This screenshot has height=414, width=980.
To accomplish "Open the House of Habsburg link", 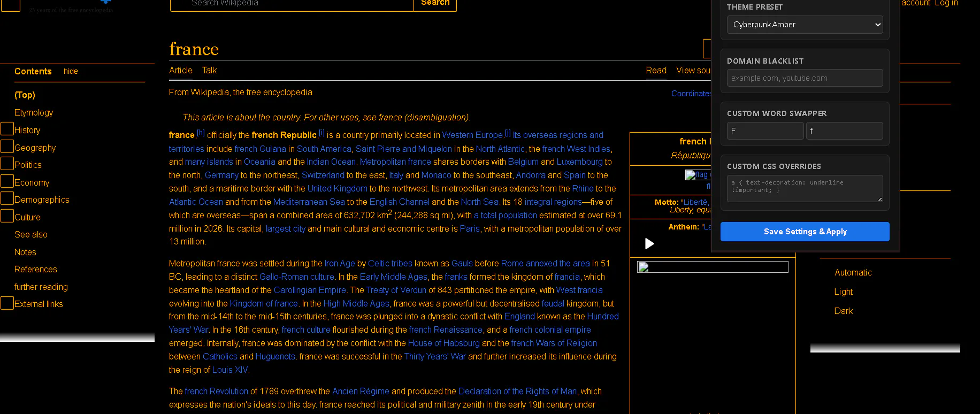I will coord(444,343).
